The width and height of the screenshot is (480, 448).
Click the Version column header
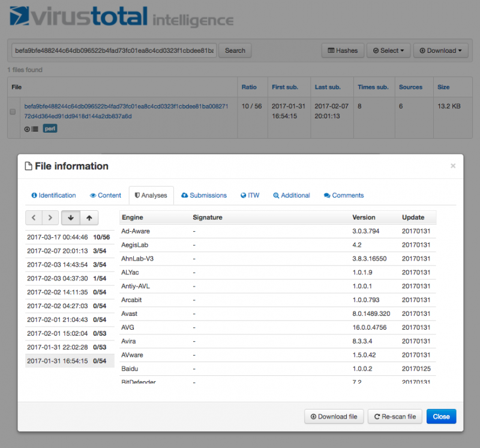point(364,217)
